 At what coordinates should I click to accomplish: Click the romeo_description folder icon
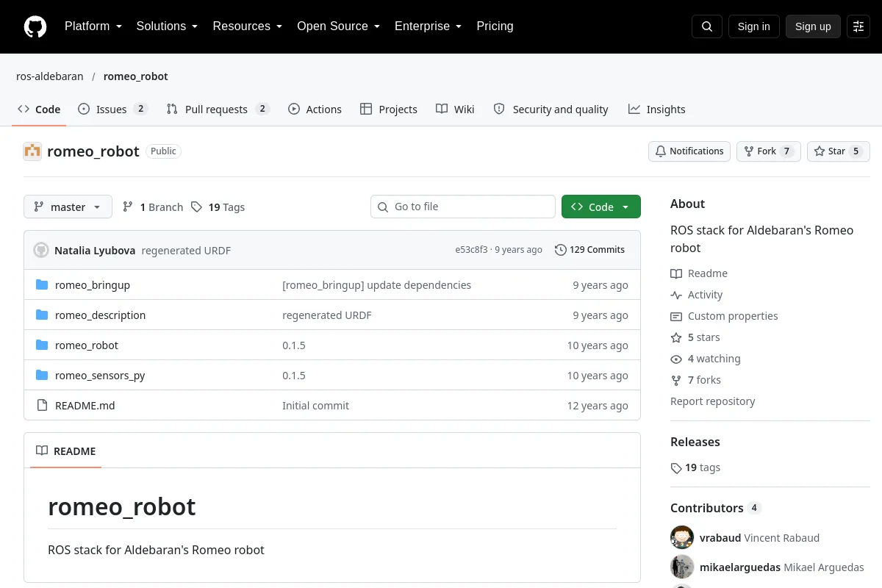(x=42, y=315)
